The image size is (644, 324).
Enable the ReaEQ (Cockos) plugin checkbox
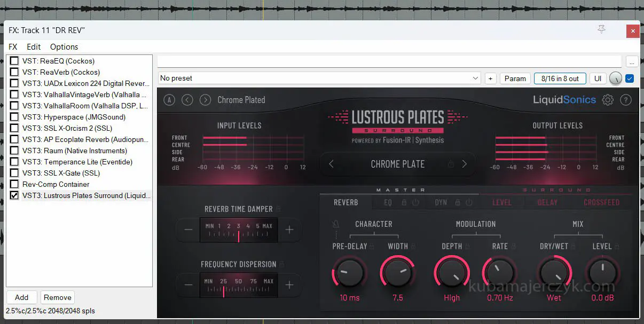(14, 61)
